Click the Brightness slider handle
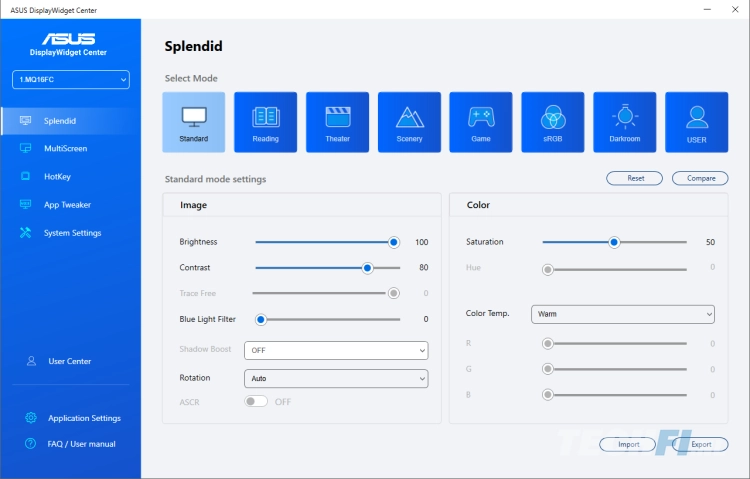Screen dimensions: 750x479 (394, 242)
